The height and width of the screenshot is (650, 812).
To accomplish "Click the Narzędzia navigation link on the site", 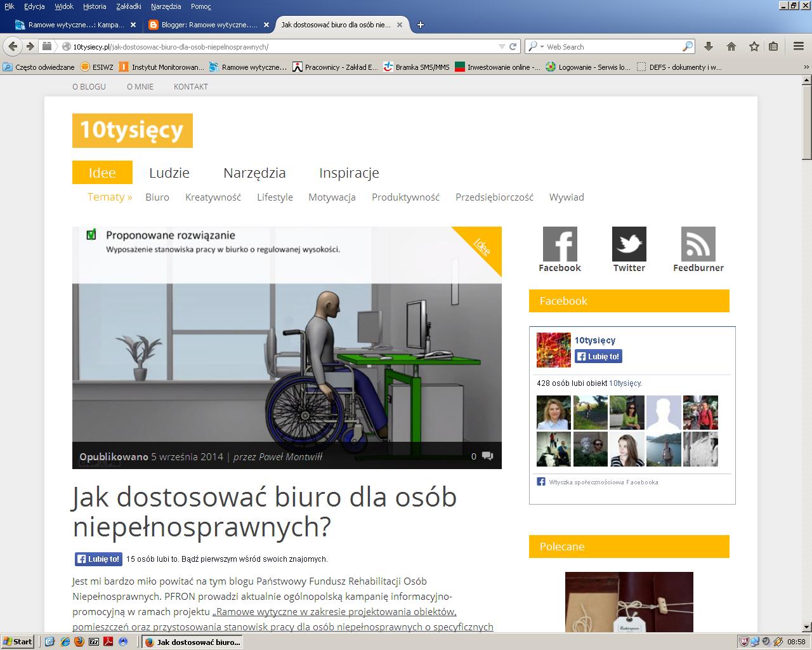I will tap(254, 173).
